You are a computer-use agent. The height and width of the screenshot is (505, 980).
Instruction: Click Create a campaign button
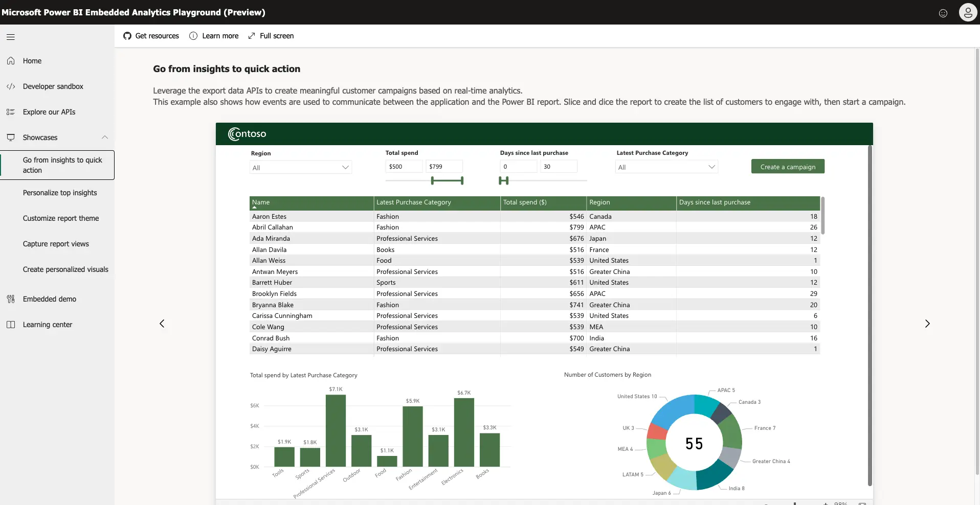(x=788, y=167)
